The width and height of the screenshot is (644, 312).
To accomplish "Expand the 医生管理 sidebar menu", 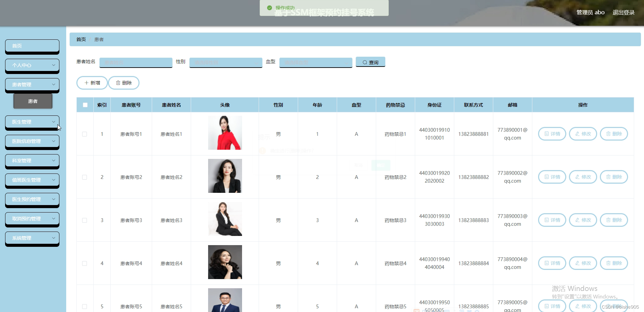I will point(32,122).
